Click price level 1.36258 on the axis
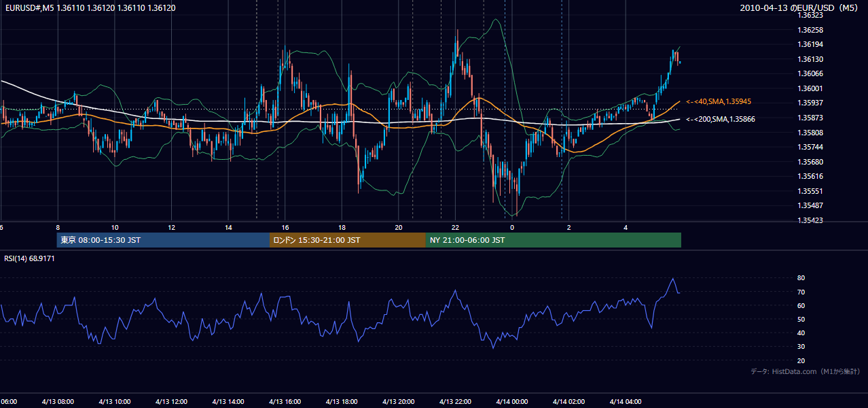Viewport: 868px width, 408px height. [810, 30]
